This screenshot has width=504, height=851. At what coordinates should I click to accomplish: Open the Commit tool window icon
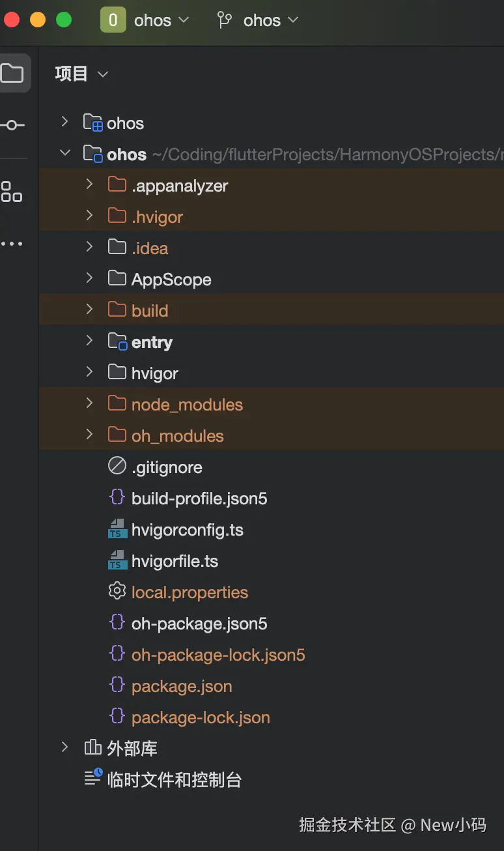point(12,124)
